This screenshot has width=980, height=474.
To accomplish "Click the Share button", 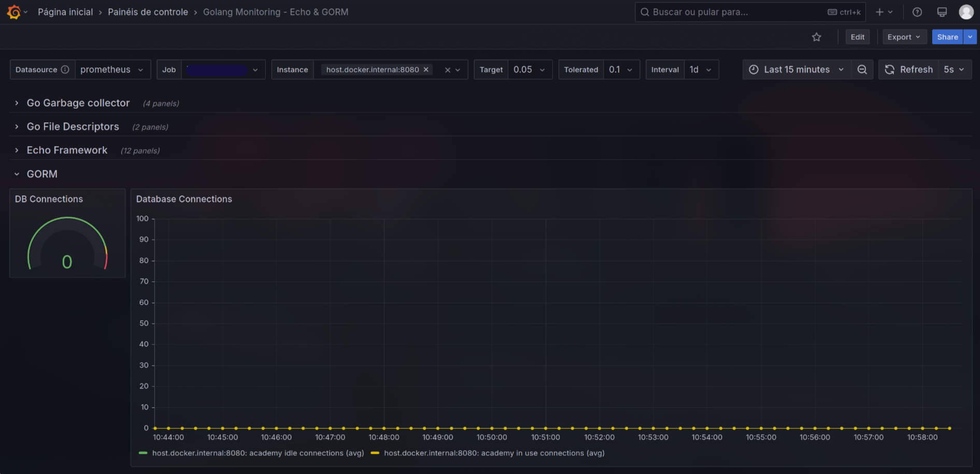I will coord(947,37).
